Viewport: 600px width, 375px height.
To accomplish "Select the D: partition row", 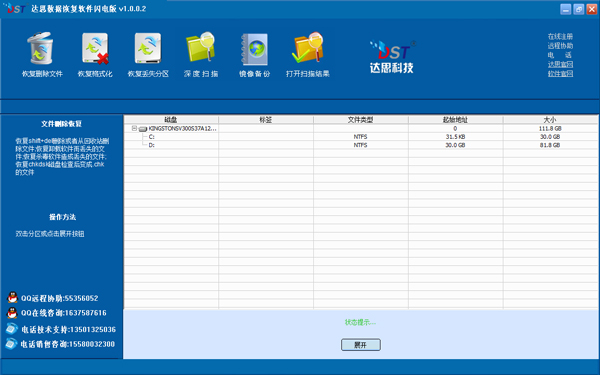I will pyautogui.click(x=361, y=145).
